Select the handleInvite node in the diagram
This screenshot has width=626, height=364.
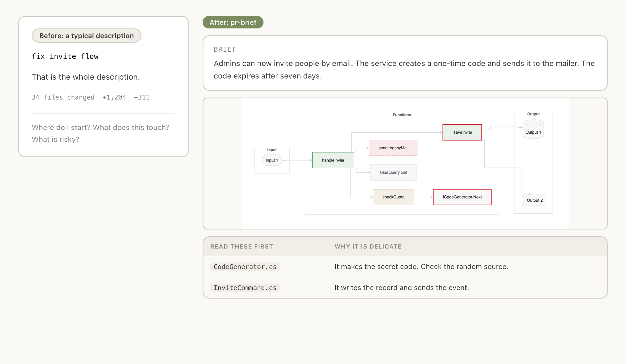(x=333, y=160)
